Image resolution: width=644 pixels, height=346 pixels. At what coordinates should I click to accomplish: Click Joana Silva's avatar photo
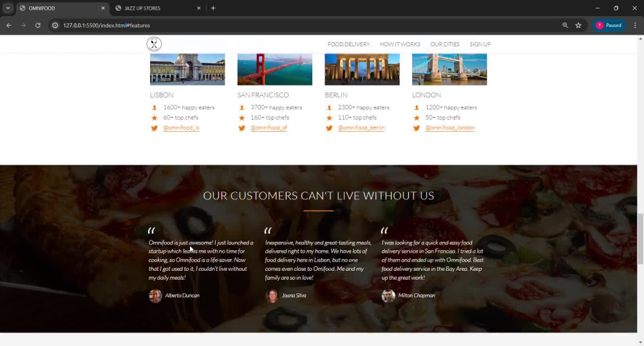[272, 296]
